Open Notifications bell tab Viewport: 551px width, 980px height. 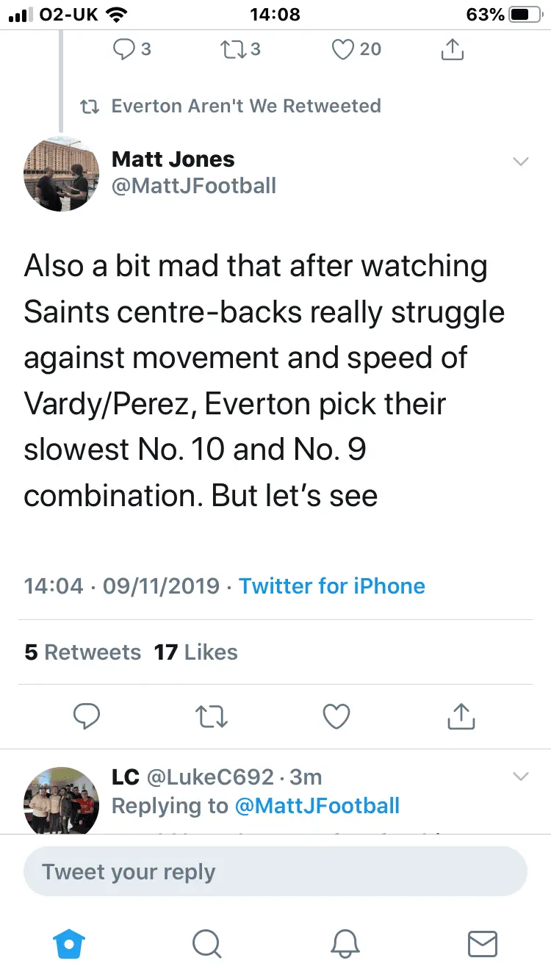[x=345, y=943]
